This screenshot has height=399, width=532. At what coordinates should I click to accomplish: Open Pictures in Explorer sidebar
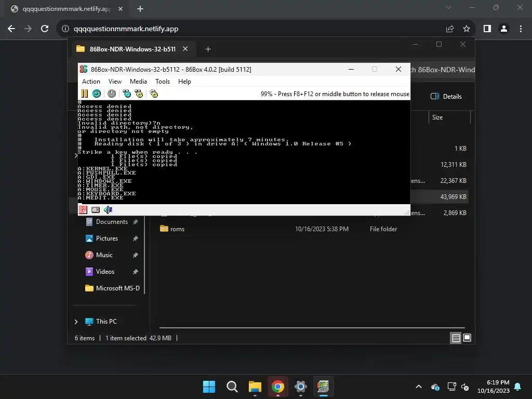107,238
